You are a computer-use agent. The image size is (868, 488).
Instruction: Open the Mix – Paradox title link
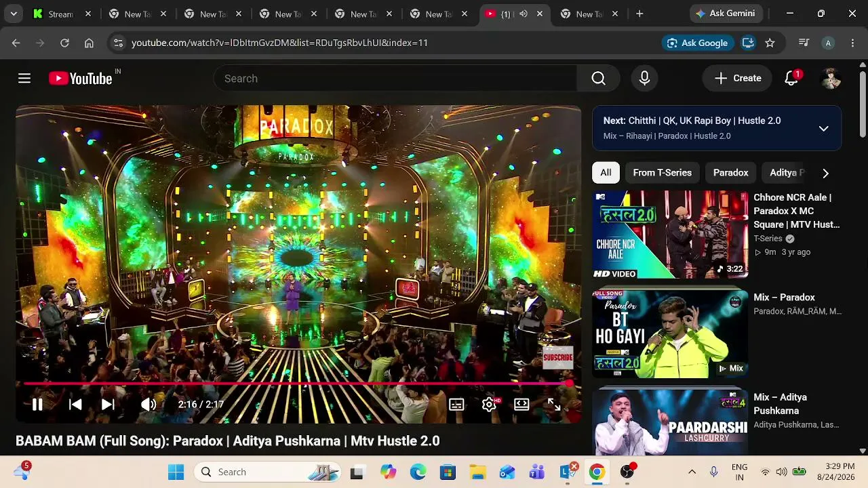[x=784, y=298]
